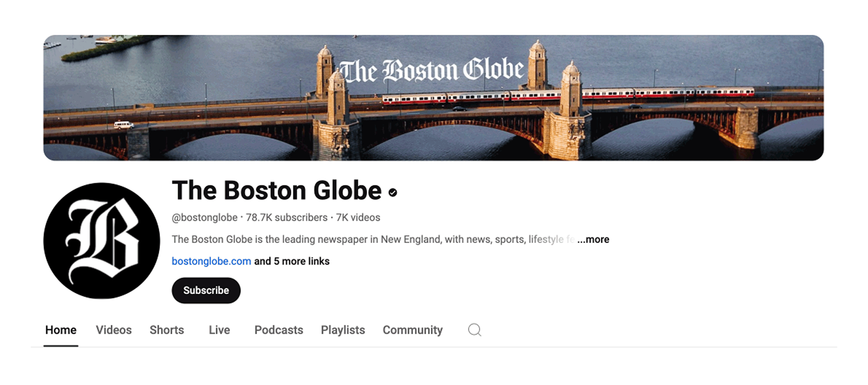Click the verified checkmark badge
868x385 pixels.
393,192
